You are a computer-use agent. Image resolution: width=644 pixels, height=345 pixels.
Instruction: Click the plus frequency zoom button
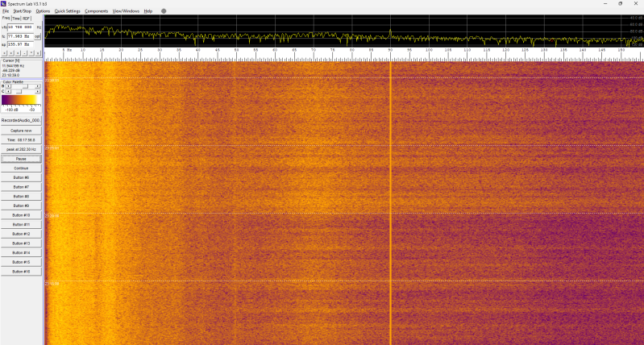[18, 53]
